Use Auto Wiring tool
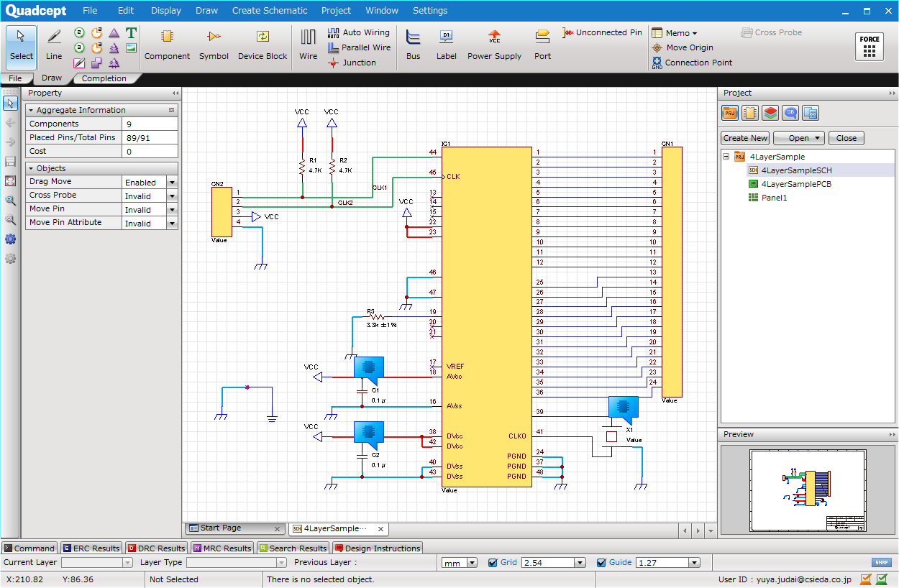899x588 pixels. 358,33
